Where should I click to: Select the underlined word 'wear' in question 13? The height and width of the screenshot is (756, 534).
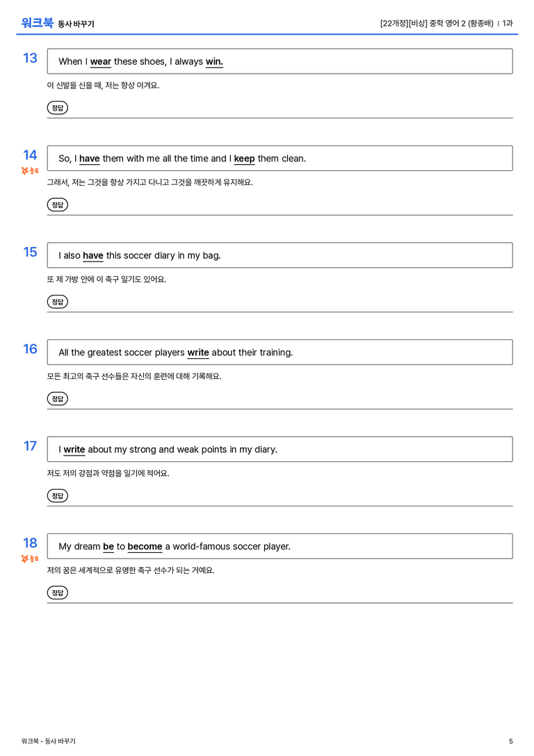pos(101,62)
